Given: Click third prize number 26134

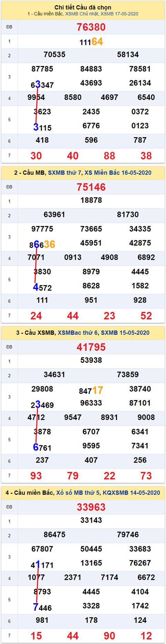Looking at the screenshot, I should (140, 83).
